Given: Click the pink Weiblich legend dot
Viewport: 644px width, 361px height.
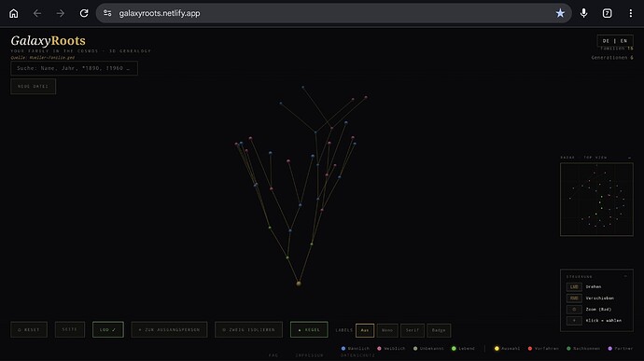Looking at the screenshot, I should coord(379,348).
